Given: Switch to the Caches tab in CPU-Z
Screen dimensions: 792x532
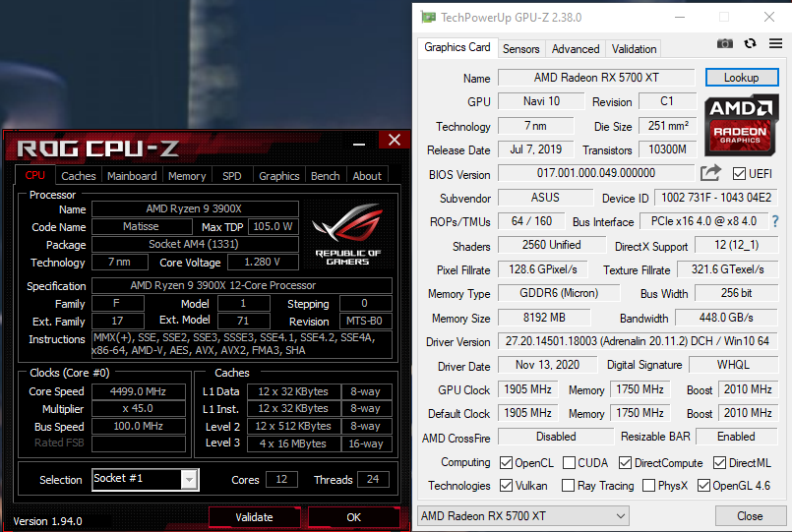Looking at the screenshot, I should pos(79,176).
